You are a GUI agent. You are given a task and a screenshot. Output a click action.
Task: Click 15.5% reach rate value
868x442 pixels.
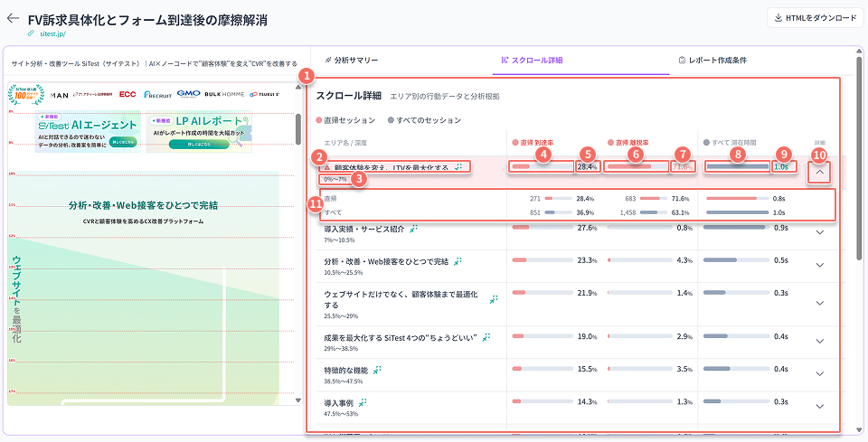pyautogui.click(x=587, y=369)
